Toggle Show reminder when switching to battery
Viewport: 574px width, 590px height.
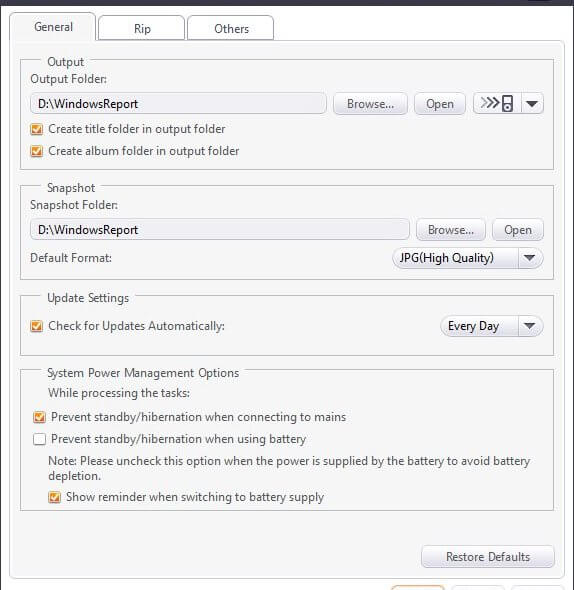(x=54, y=497)
